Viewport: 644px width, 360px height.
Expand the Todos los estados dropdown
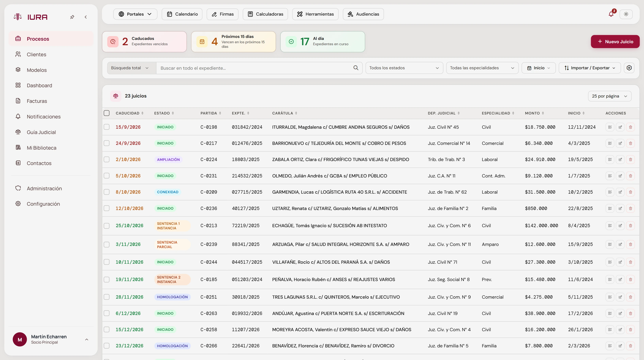point(404,68)
